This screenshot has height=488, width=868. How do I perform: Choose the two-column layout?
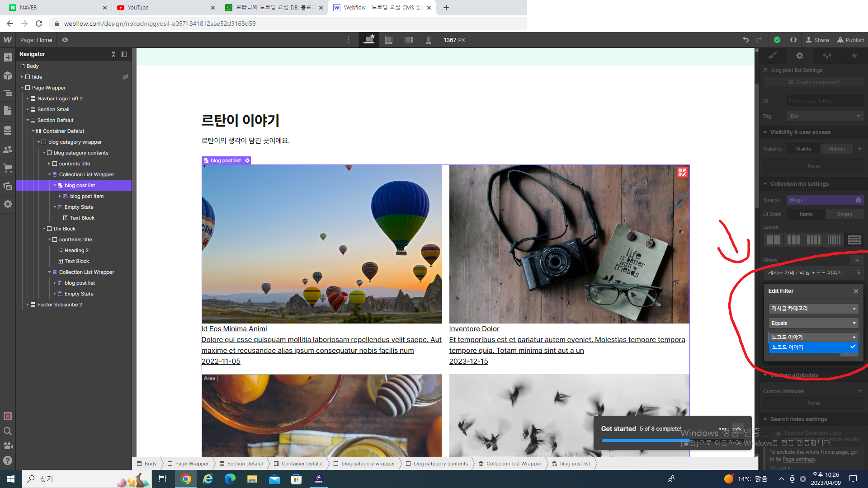pyautogui.click(x=774, y=240)
